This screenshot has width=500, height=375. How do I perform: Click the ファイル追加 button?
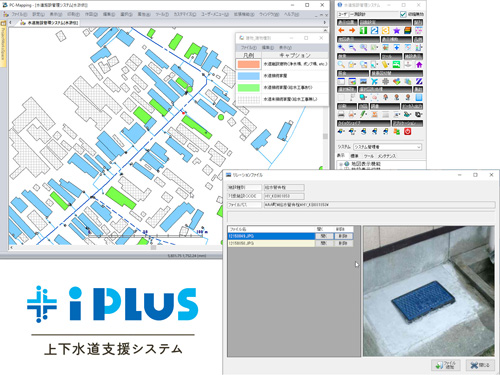click(x=446, y=365)
